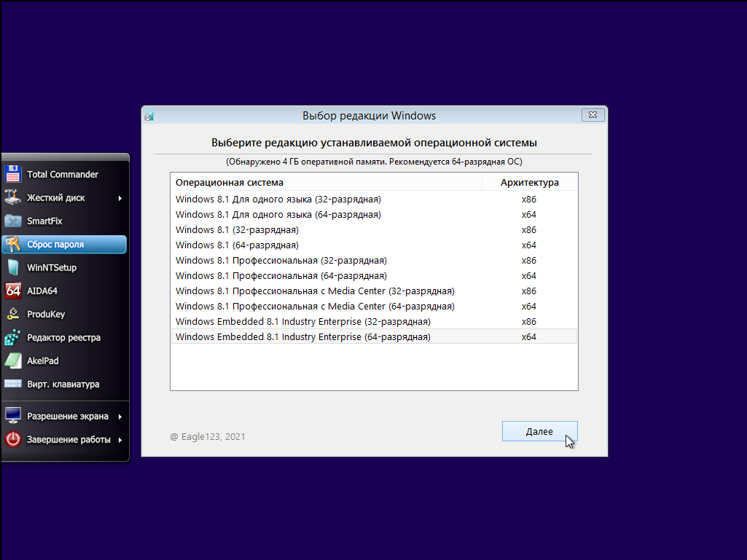
Task: Open the registry editor icon
Action: (x=13, y=337)
